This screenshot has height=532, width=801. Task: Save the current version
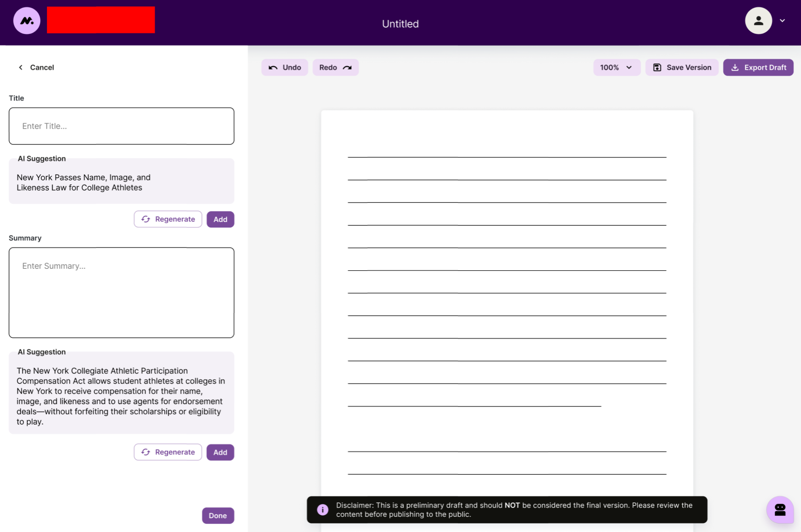click(x=682, y=67)
